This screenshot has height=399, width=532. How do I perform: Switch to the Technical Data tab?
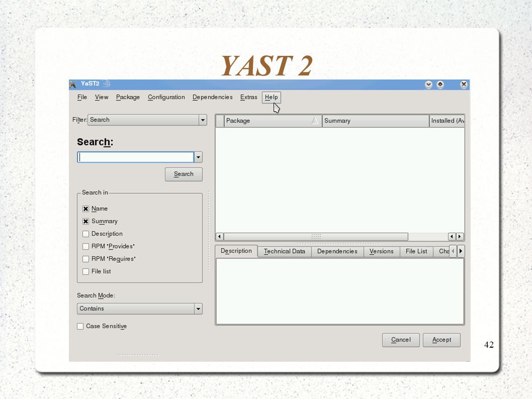pos(284,252)
